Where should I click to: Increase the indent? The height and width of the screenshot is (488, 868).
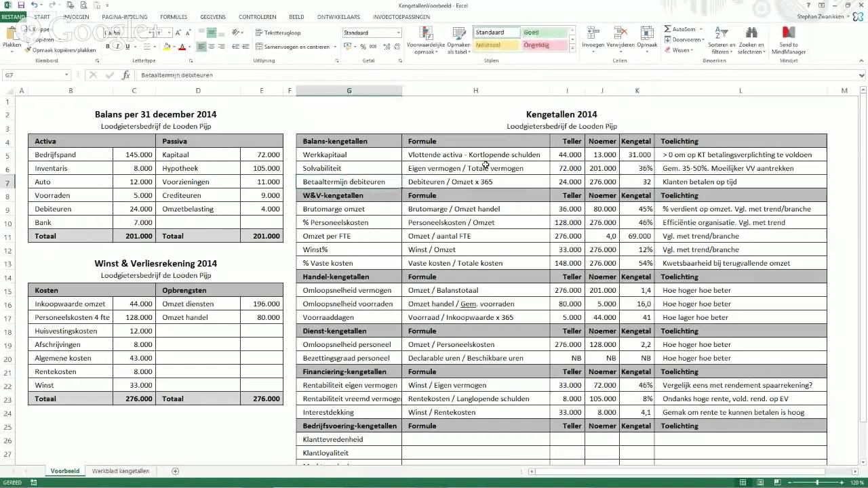[x=245, y=47]
